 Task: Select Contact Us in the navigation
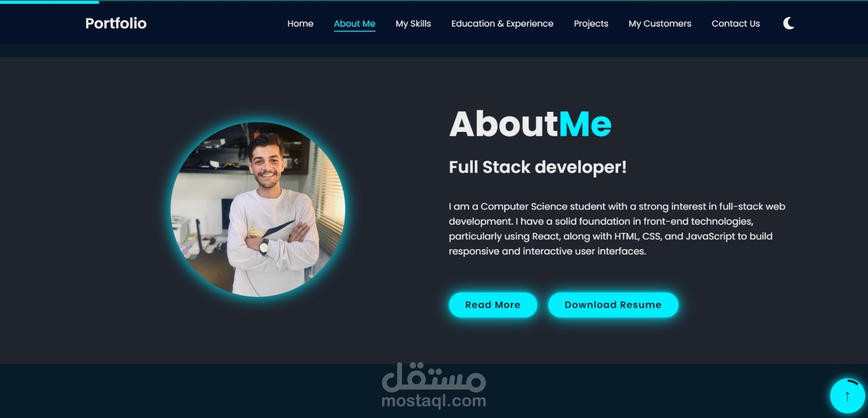(x=736, y=24)
